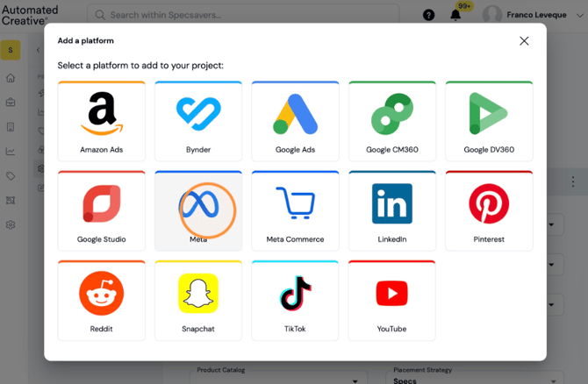Pick the YouTube platform
The width and height of the screenshot is (588, 384).
coord(392,301)
